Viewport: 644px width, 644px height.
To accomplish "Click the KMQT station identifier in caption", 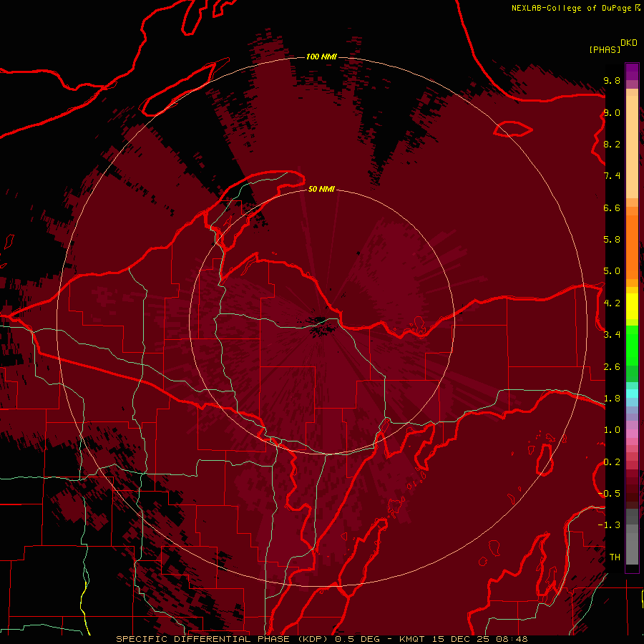I will pyautogui.click(x=412, y=639).
